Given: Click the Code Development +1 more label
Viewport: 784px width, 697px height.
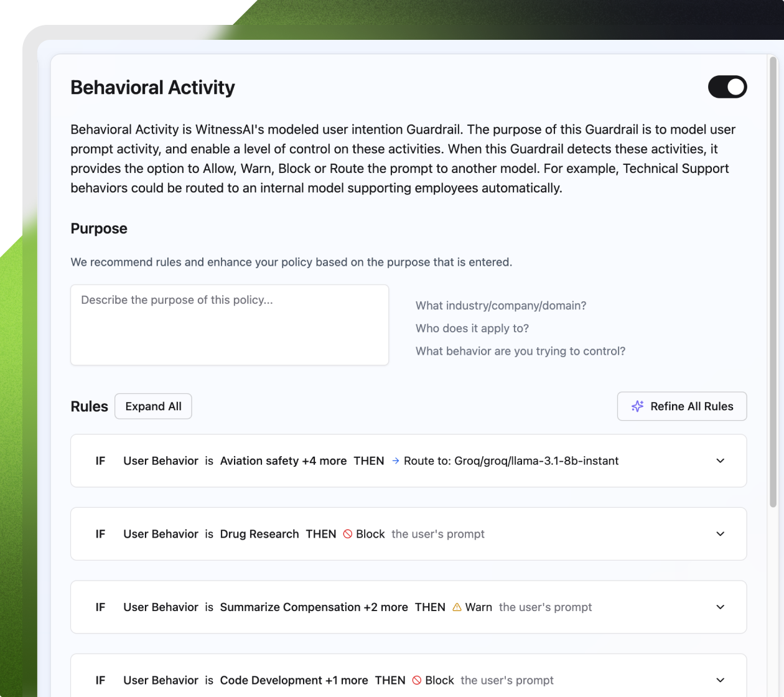Looking at the screenshot, I should coord(294,680).
